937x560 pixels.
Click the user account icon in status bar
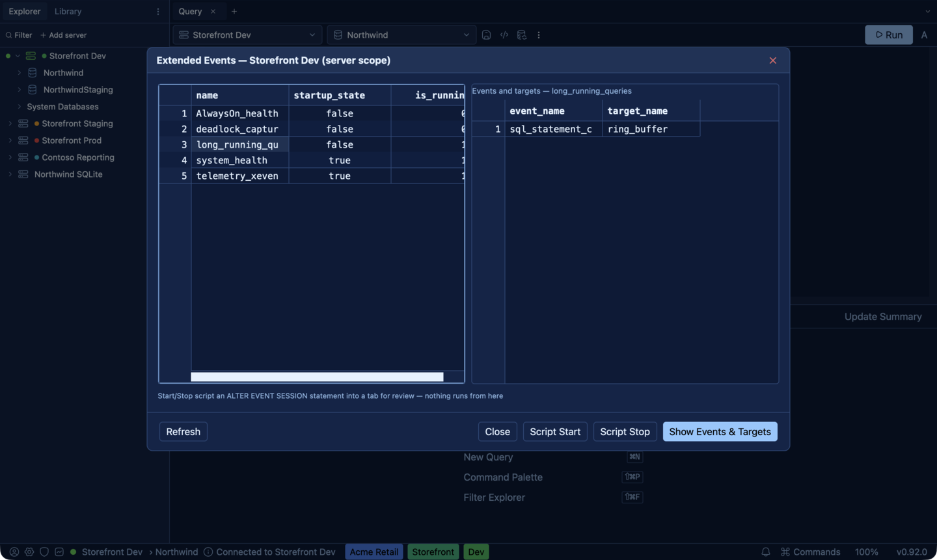[14, 552]
